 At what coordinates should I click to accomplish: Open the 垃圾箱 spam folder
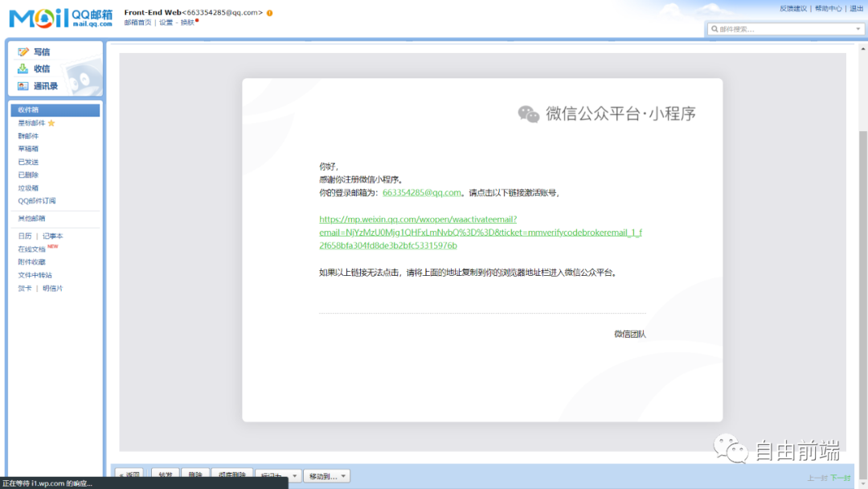point(28,187)
